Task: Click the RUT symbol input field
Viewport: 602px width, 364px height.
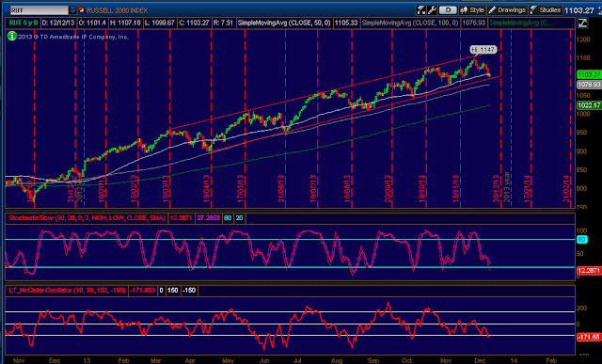Action: pyautogui.click(x=39, y=10)
